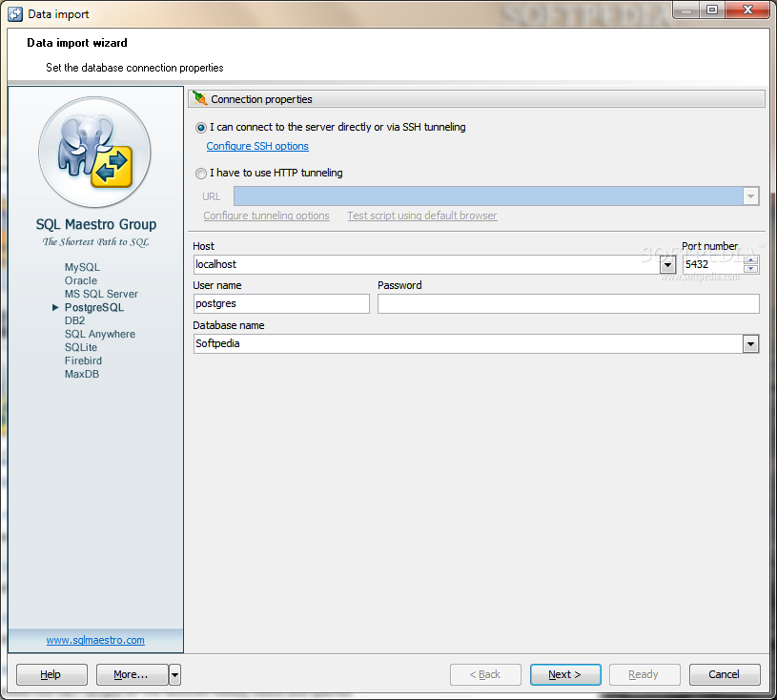Select direct or SSH tunneling connection option
The image size is (777, 700).
point(201,128)
